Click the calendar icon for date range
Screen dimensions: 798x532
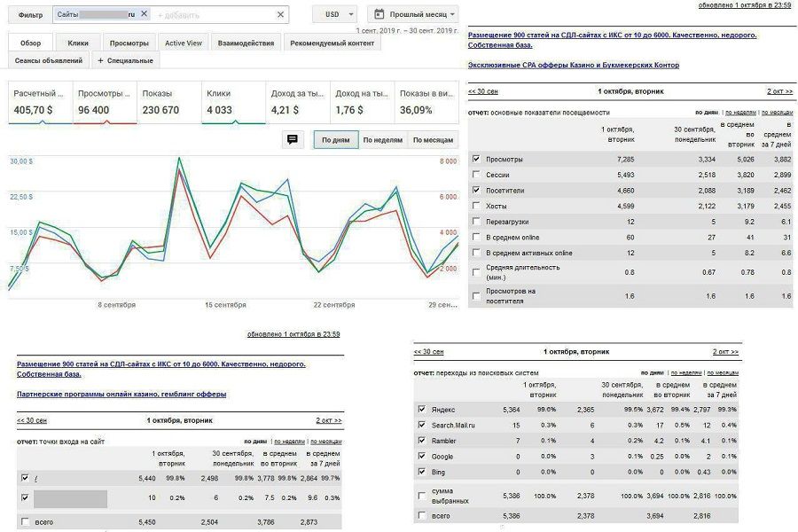[x=379, y=14]
